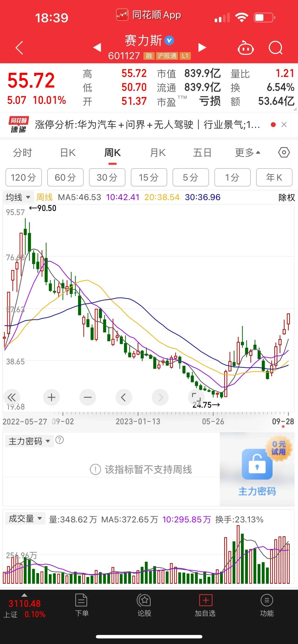Move chart right with the greyed-out right arrow
The width and height of the screenshot is (298, 644).
[x=160, y=397]
